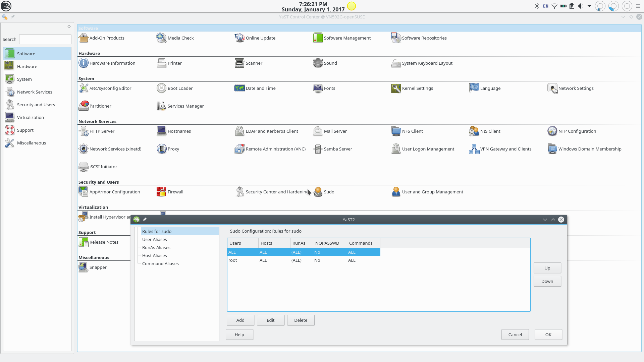The width and height of the screenshot is (644, 362).
Task: Open Boot Loader settings
Action: pos(174,88)
